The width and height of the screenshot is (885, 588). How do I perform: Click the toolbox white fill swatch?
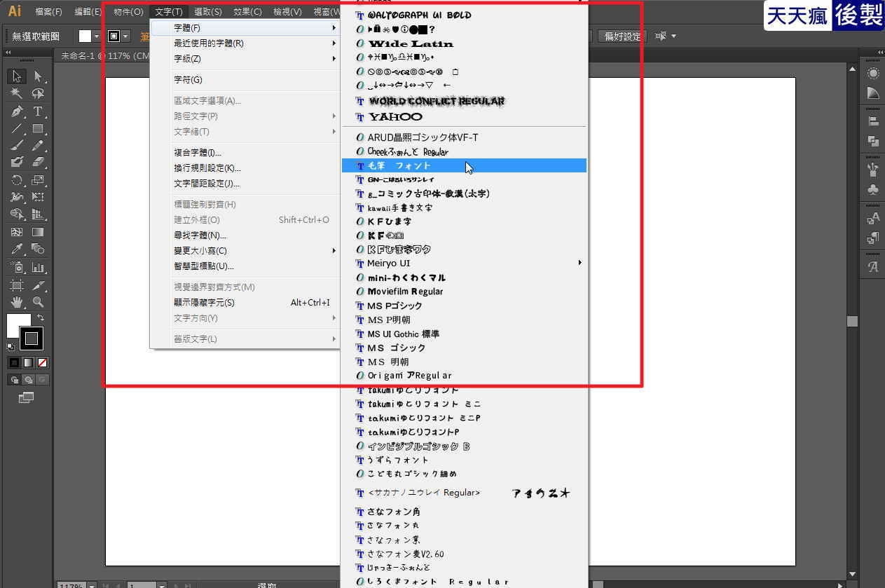(x=17, y=324)
